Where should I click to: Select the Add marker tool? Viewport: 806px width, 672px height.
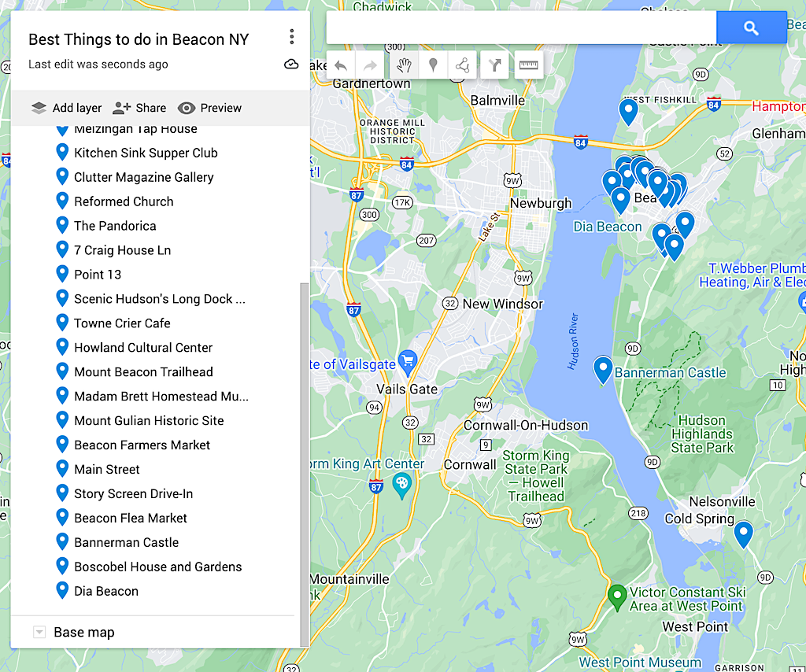pyautogui.click(x=433, y=65)
